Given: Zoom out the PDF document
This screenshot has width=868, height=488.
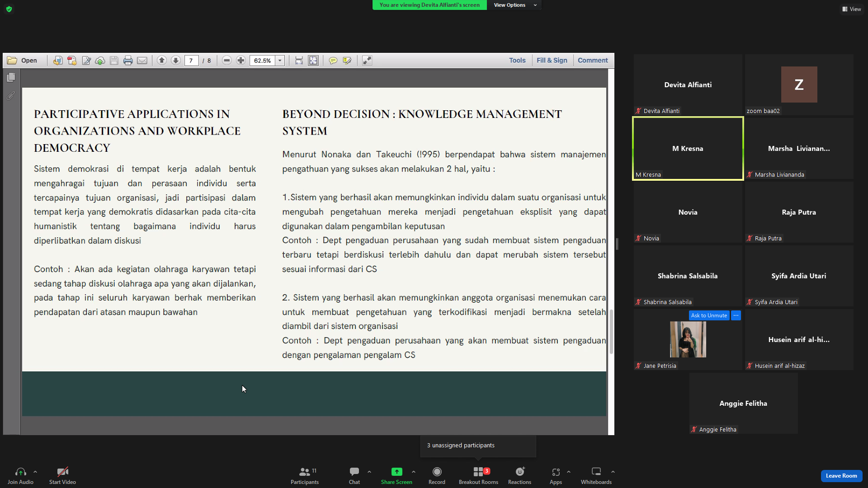Looking at the screenshot, I should [227, 61].
